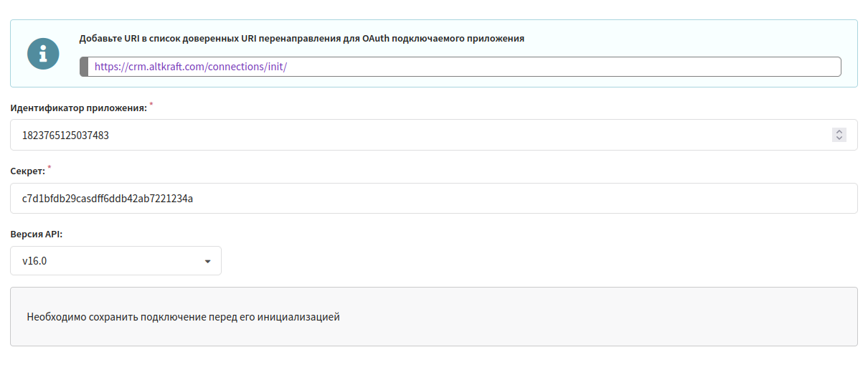Viewport: 868px width, 365px height.
Task: Select the v16.0 API version combo box
Action: pos(115,261)
